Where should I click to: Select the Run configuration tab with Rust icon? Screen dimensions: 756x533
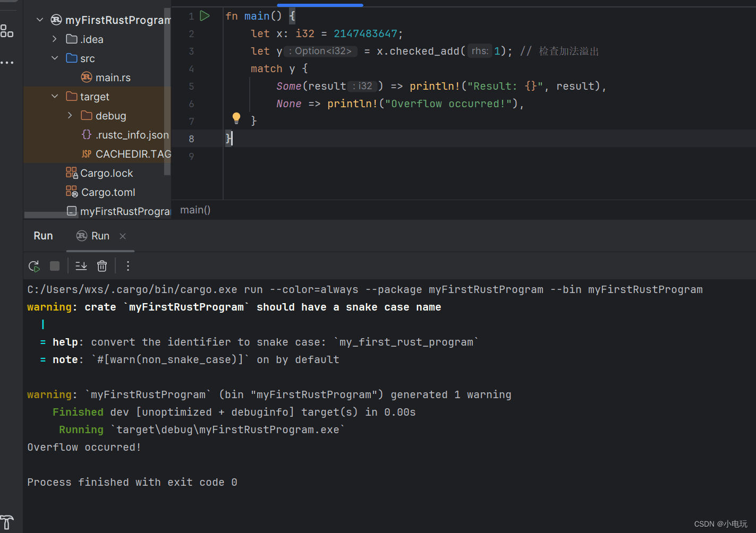[x=94, y=236]
